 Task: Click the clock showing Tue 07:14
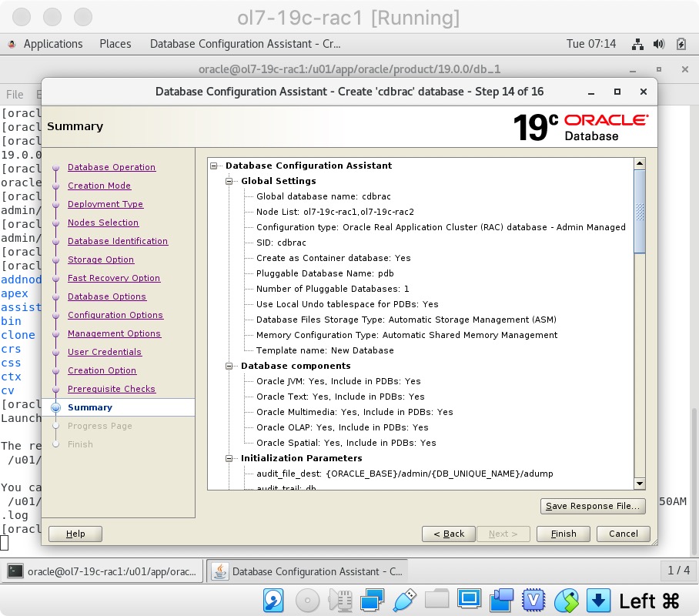[590, 44]
